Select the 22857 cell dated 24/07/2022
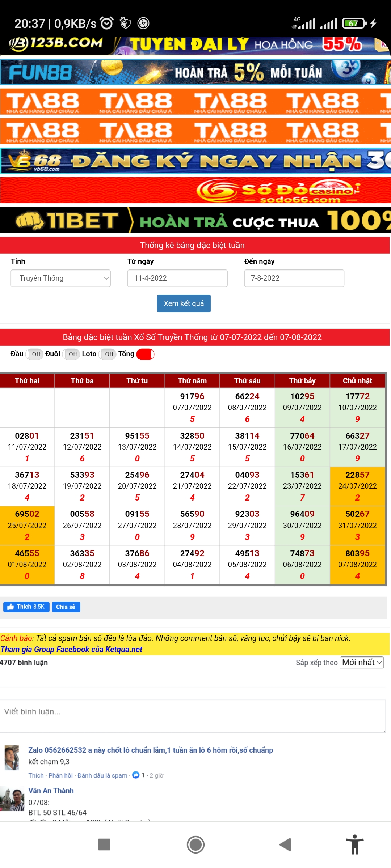The image size is (391, 868). 357,486
